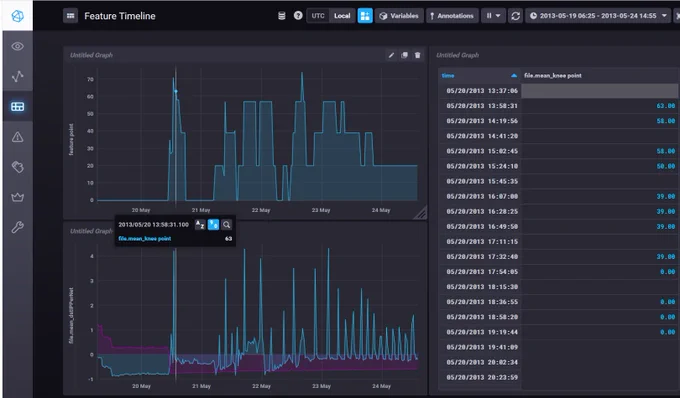Click the refresh icon in top bar

point(515,16)
